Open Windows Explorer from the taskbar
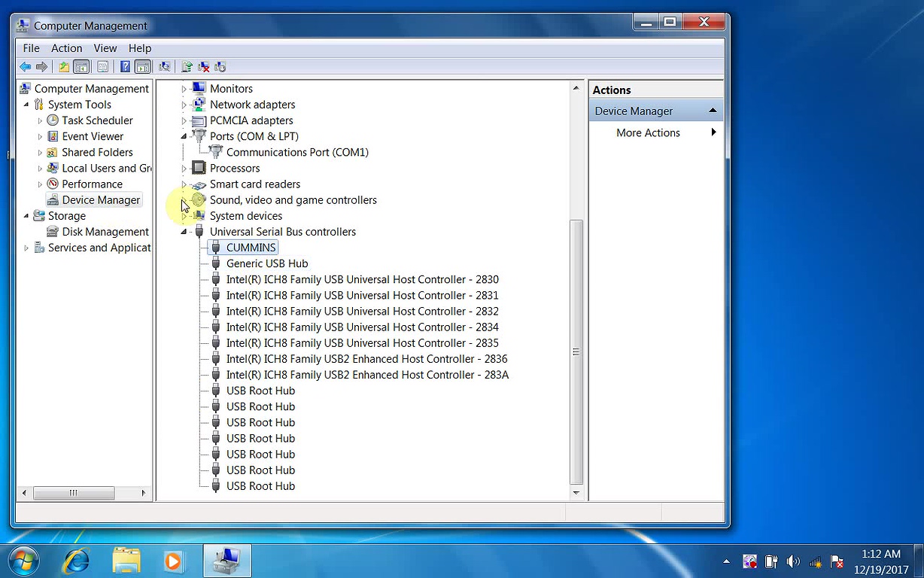Screen dimensions: 924x578 click(x=126, y=561)
